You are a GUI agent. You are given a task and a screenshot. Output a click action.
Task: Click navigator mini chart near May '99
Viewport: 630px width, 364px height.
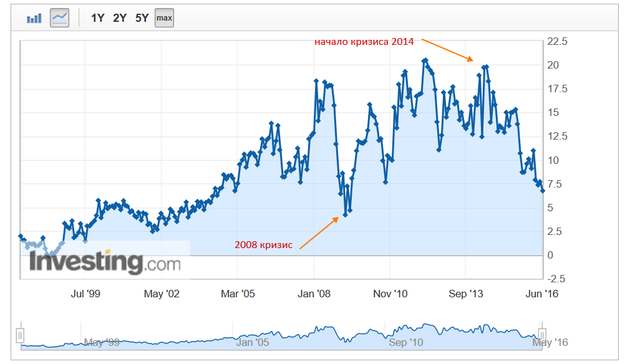click(x=102, y=342)
